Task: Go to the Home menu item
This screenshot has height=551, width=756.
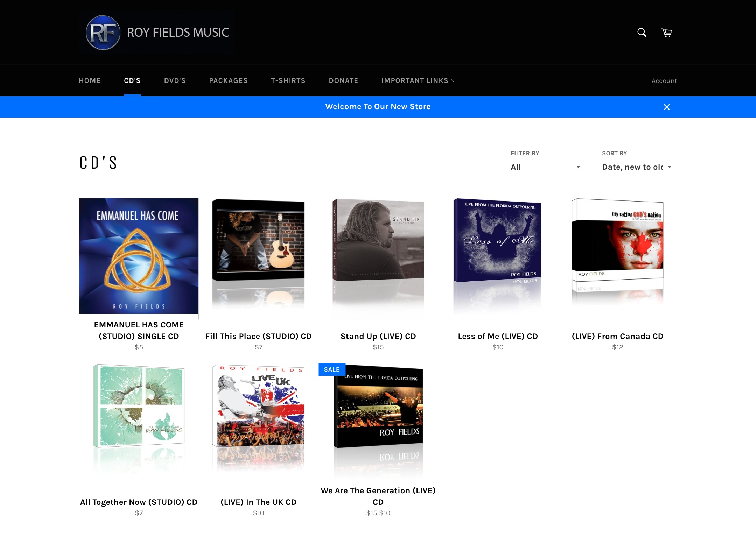Action: (x=90, y=80)
